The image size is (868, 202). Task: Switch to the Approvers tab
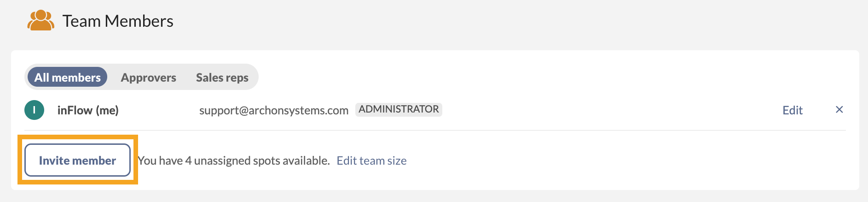tap(148, 77)
